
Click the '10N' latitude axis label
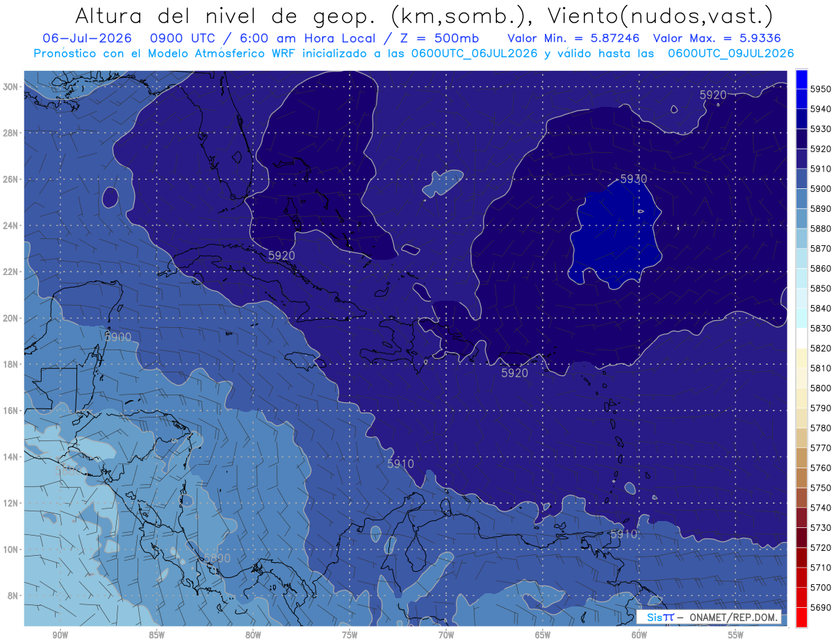click(x=10, y=550)
